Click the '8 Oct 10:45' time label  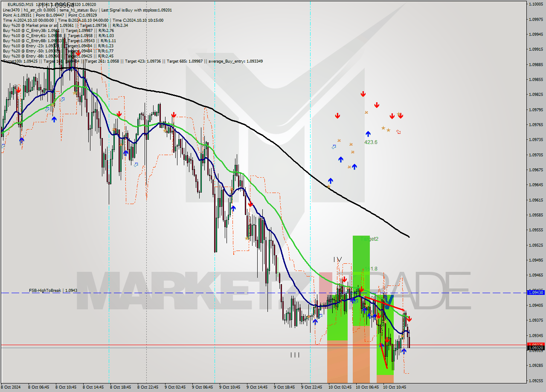click(66, 387)
